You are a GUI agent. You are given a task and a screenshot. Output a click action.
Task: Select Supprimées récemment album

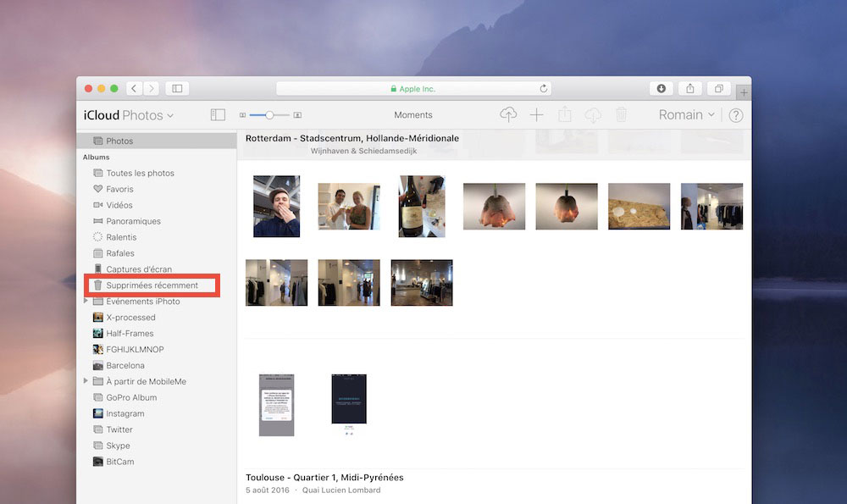click(152, 285)
